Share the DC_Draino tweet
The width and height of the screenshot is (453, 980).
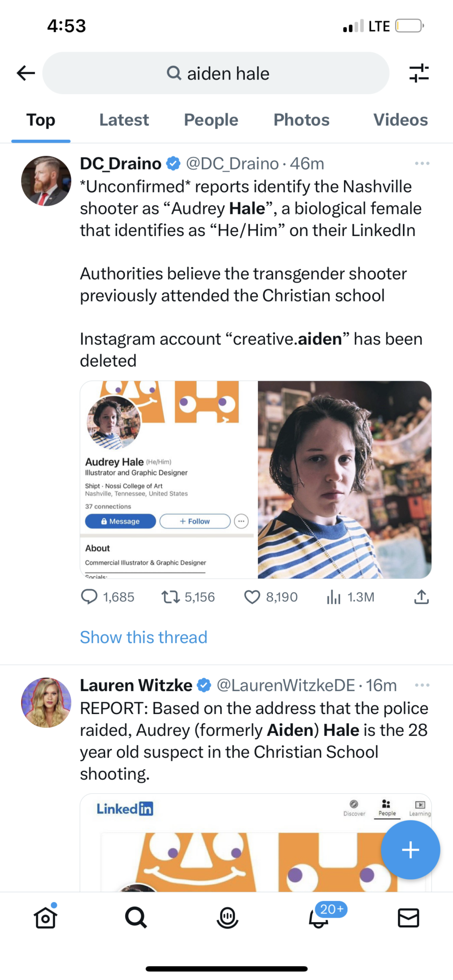click(x=421, y=597)
